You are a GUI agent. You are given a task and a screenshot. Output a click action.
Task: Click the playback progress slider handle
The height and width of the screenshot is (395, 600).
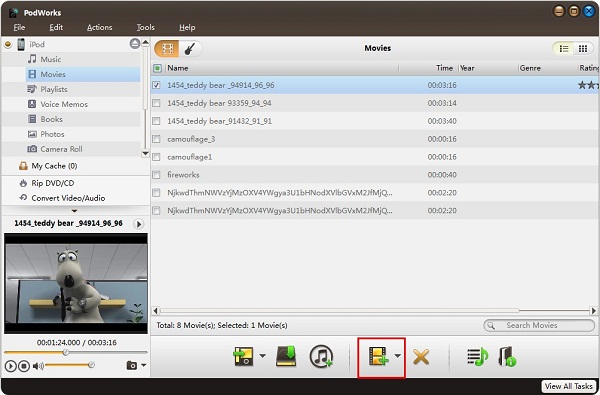66,352
